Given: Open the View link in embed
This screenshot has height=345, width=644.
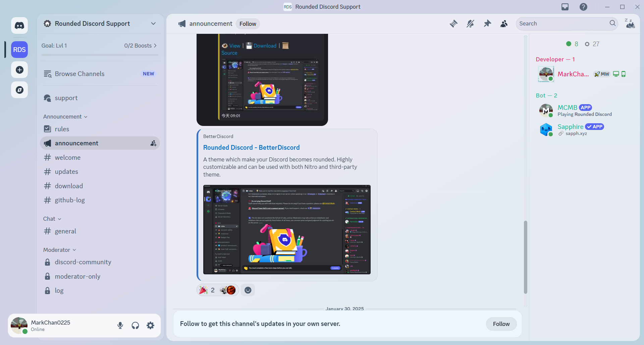Looking at the screenshot, I should [x=235, y=46].
